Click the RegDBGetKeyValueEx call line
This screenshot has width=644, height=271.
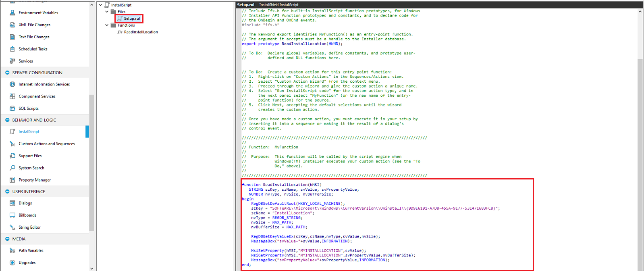pos(316,237)
